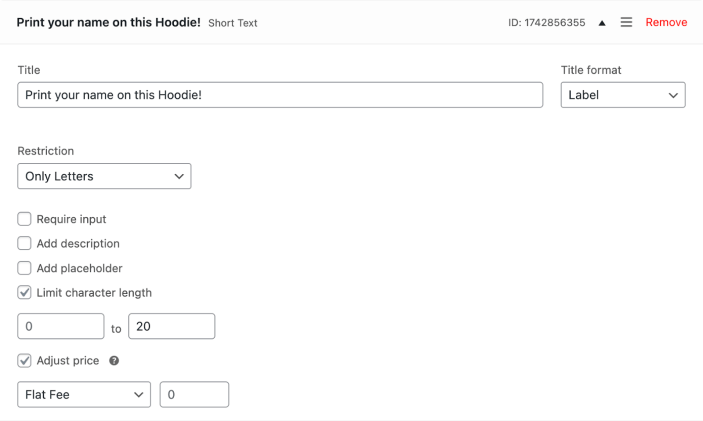Click into the Title text field

280,95
